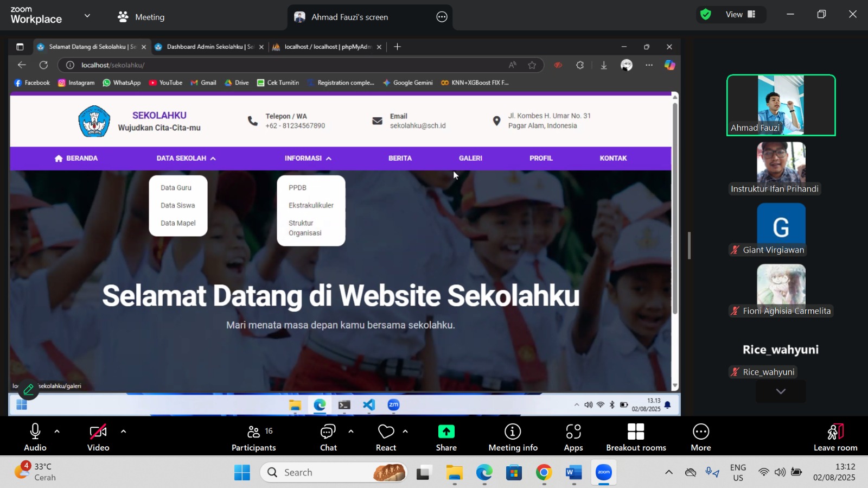
Task: Click Leave room button
Action: coord(835,438)
